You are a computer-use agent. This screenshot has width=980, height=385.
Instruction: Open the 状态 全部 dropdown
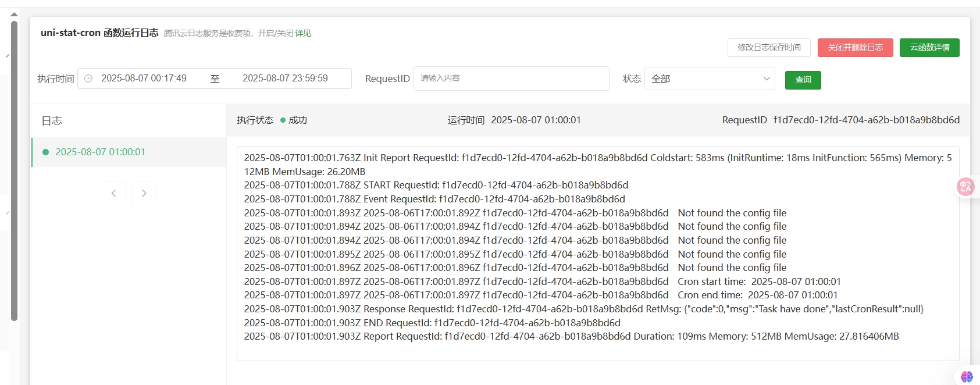[710, 79]
